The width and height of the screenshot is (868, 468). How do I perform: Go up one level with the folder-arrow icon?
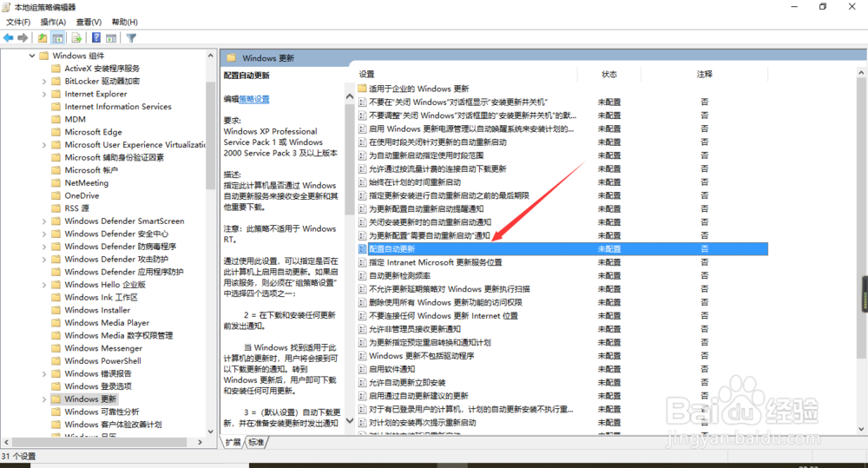pyautogui.click(x=43, y=38)
